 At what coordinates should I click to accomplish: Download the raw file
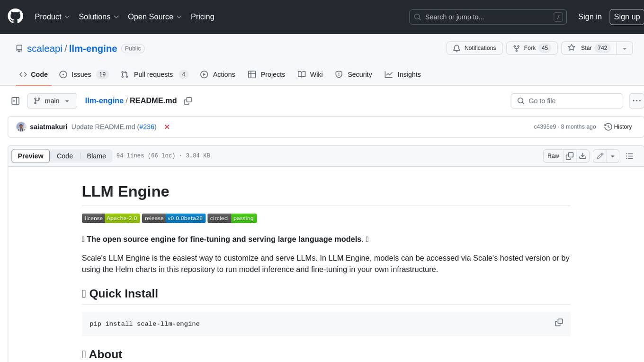click(x=583, y=156)
